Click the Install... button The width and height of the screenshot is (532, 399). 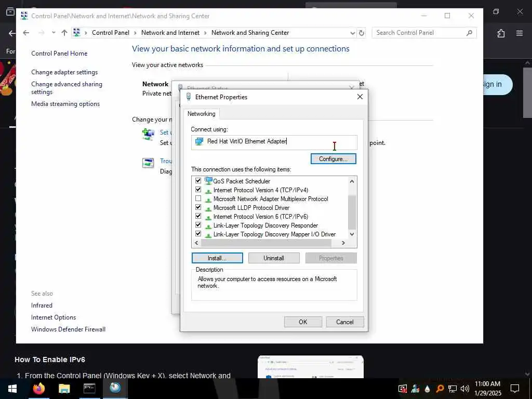point(217,258)
